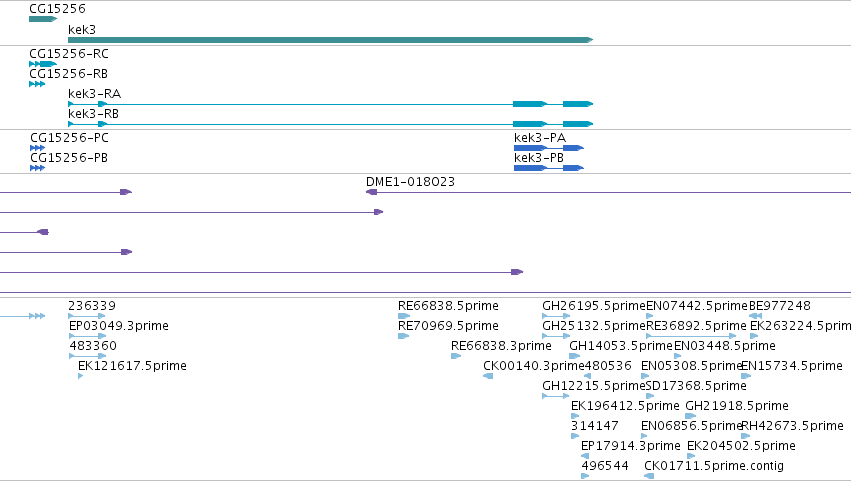
Task: Click the CK00140.3prime EST glyph
Action: (488, 376)
